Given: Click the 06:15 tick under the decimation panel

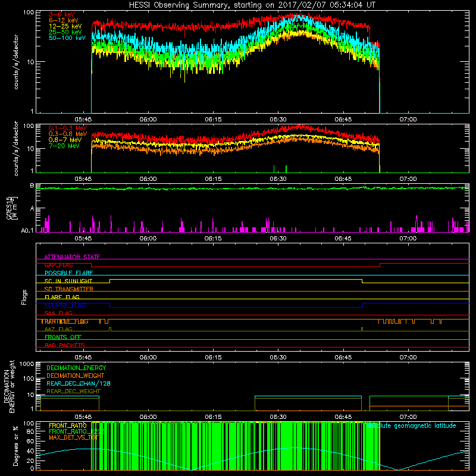Looking at the screenshot, I should [x=213, y=417].
